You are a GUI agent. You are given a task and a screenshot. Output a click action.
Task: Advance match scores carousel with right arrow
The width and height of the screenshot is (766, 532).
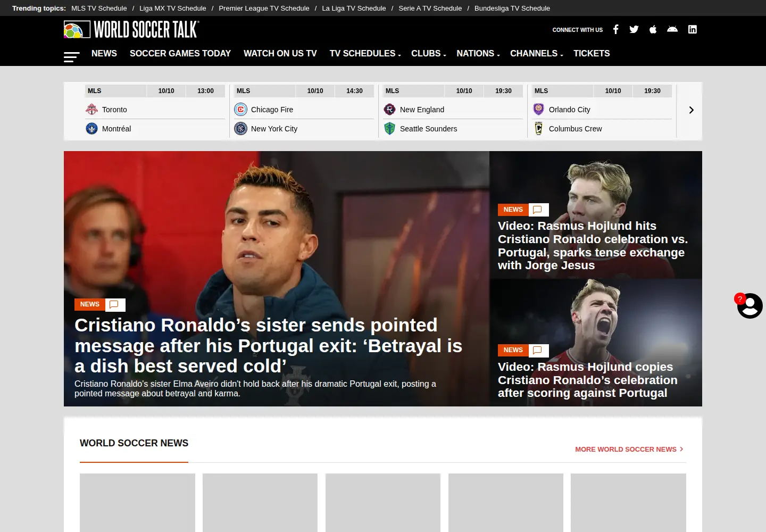691,110
